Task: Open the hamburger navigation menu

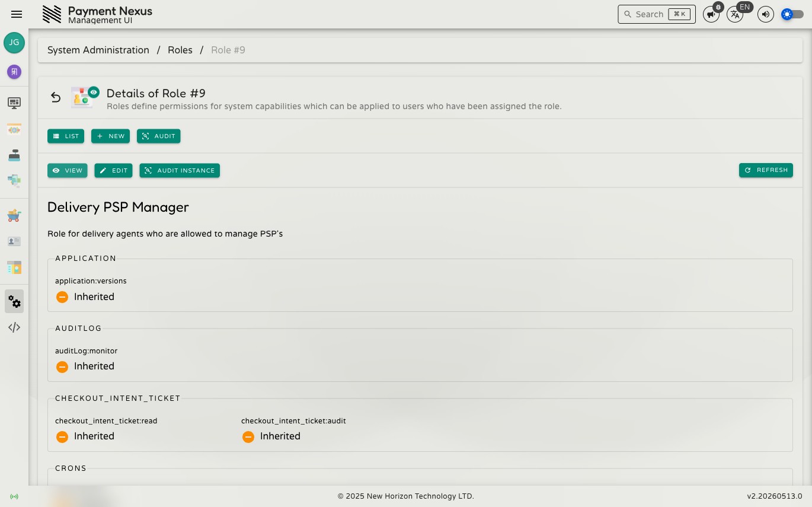Action: click(x=17, y=14)
